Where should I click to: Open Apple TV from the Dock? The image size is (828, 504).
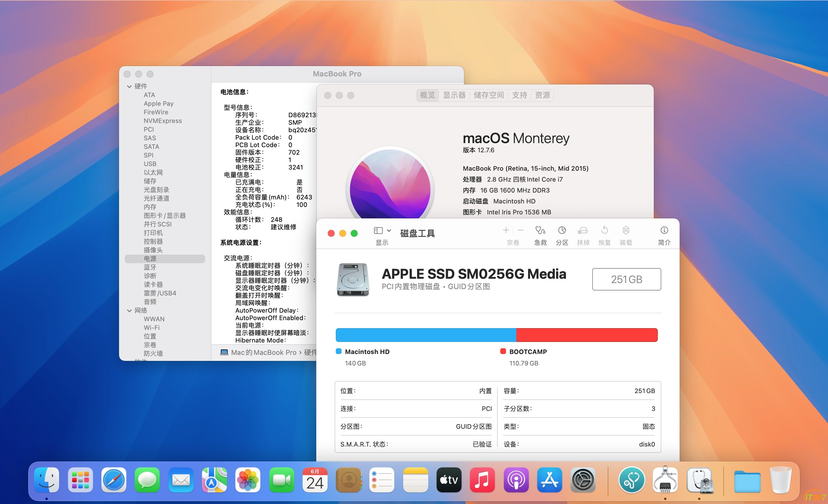click(x=449, y=480)
